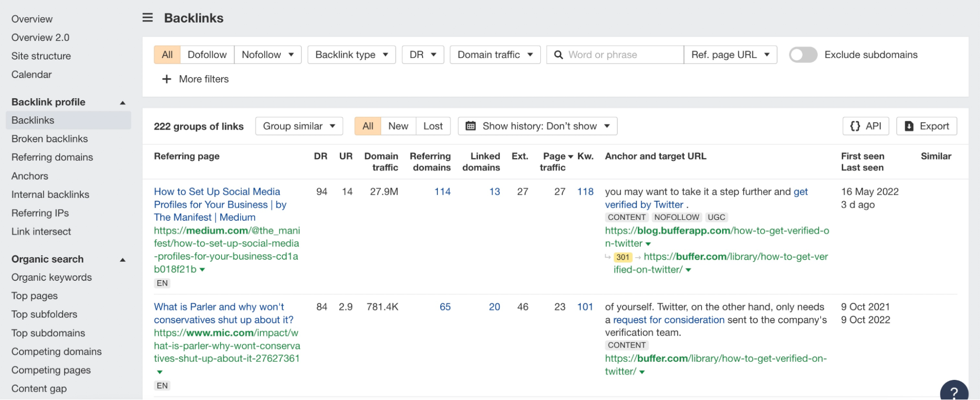Open the Domain traffic filter dropdown
This screenshot has height=400, width=980.
point(495,55)
